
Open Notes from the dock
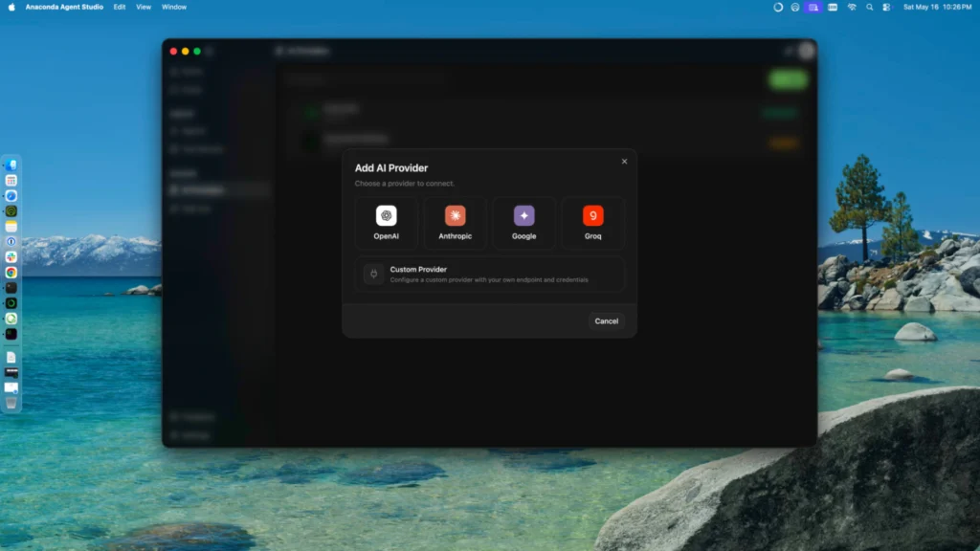click(11, 227)
